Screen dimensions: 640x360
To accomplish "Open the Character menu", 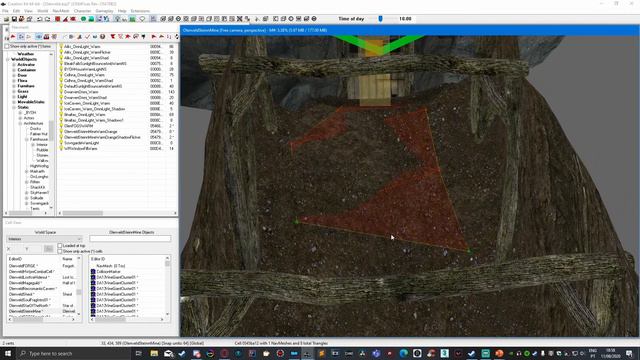I will pos(82,11).
